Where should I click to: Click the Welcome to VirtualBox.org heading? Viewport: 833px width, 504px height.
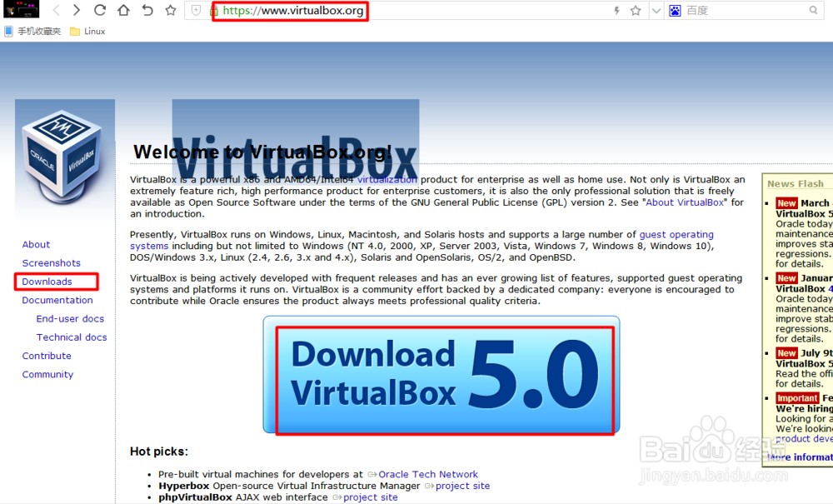tap(262, 152)
